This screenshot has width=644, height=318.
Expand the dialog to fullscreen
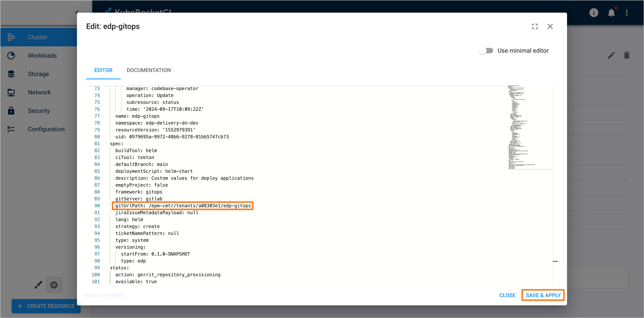click(x=535, y=26)
